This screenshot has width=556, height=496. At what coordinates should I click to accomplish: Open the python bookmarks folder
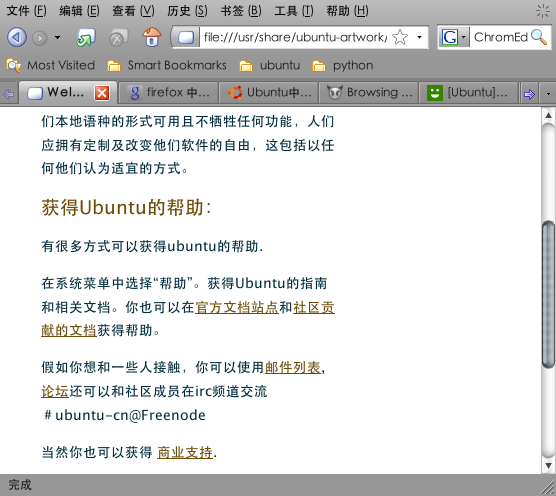click(343, 66)
